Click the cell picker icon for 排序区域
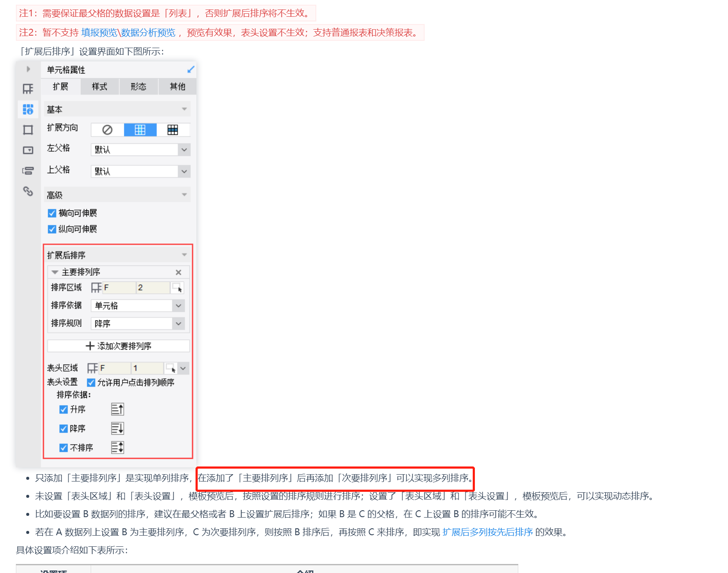 tap(177, 288)
